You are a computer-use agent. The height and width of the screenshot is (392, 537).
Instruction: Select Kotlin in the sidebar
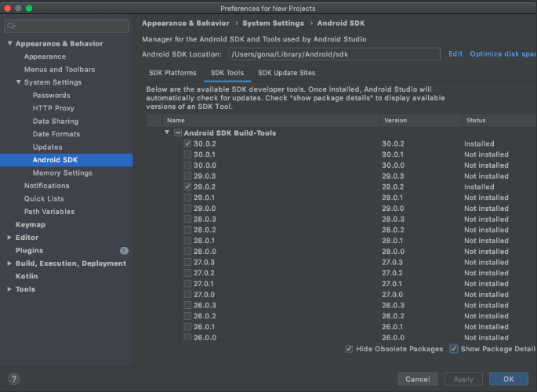(x=27, y=276)
